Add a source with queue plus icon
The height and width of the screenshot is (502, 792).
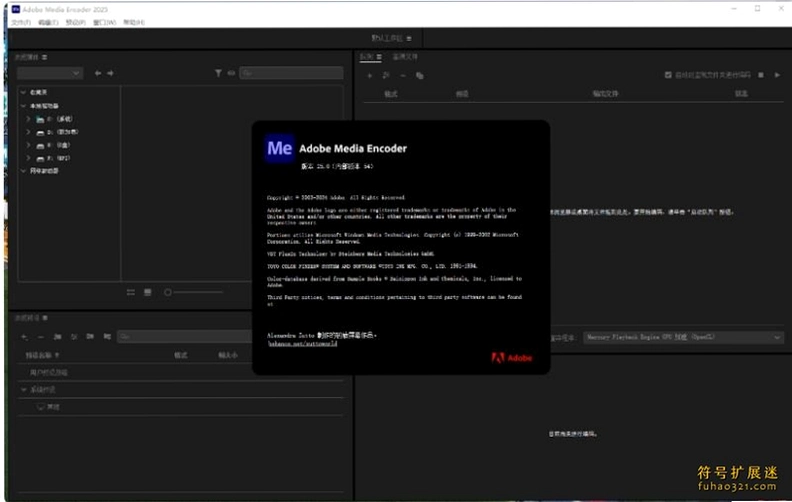click(370, 76)
